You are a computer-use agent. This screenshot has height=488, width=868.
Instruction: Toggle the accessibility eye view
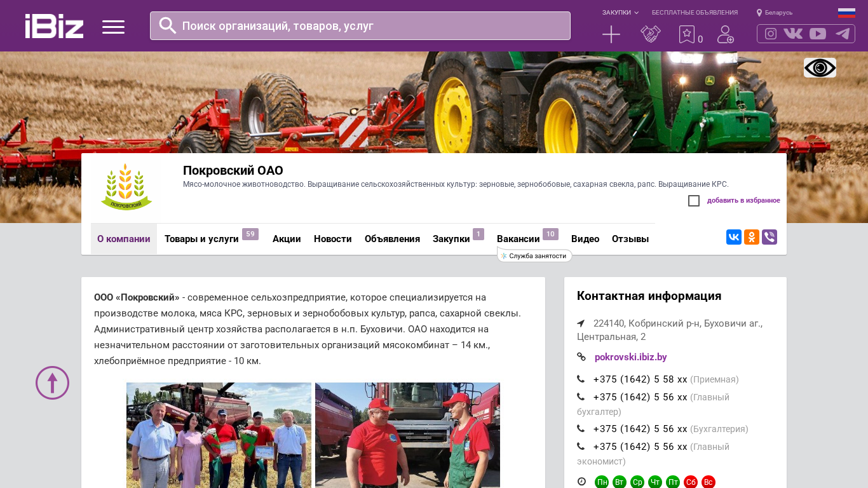[x=820, y=67]
